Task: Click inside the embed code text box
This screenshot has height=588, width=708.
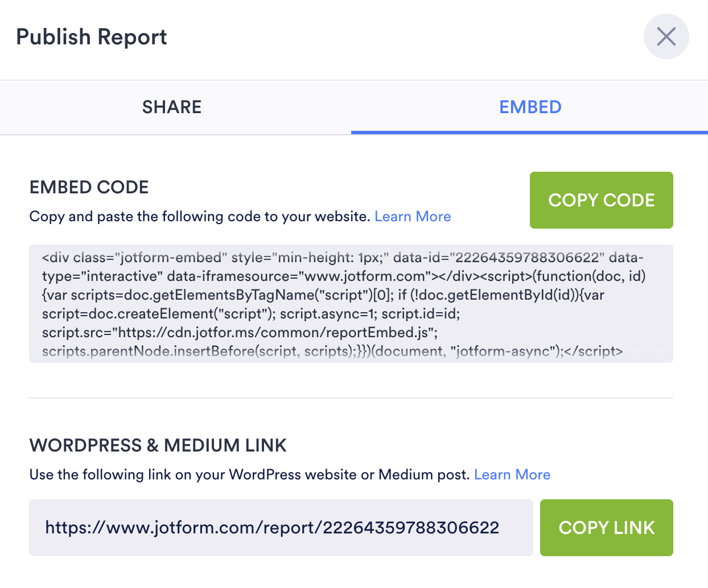Action: point(351,304)
